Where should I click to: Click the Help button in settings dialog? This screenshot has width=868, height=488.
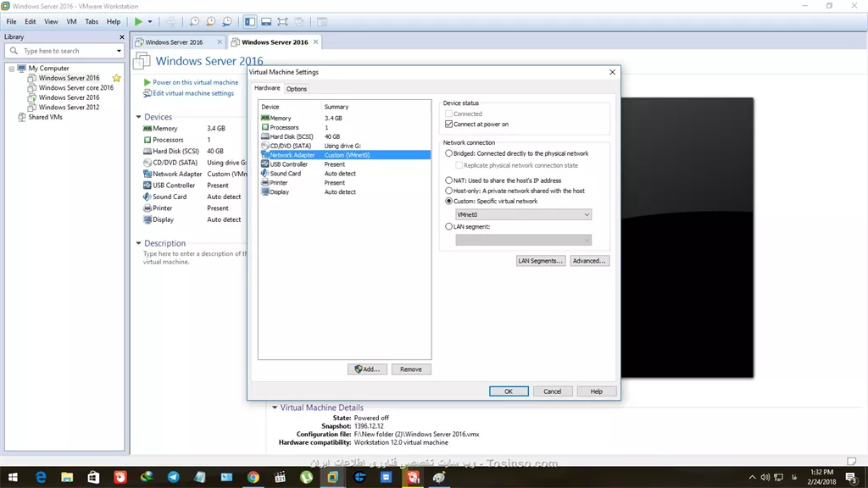click(596, 391)
